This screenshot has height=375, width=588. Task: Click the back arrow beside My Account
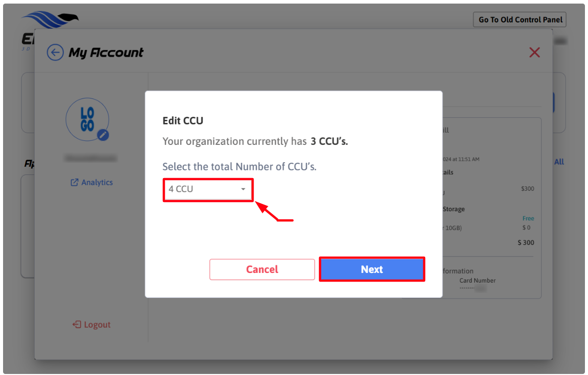point(55,53)
